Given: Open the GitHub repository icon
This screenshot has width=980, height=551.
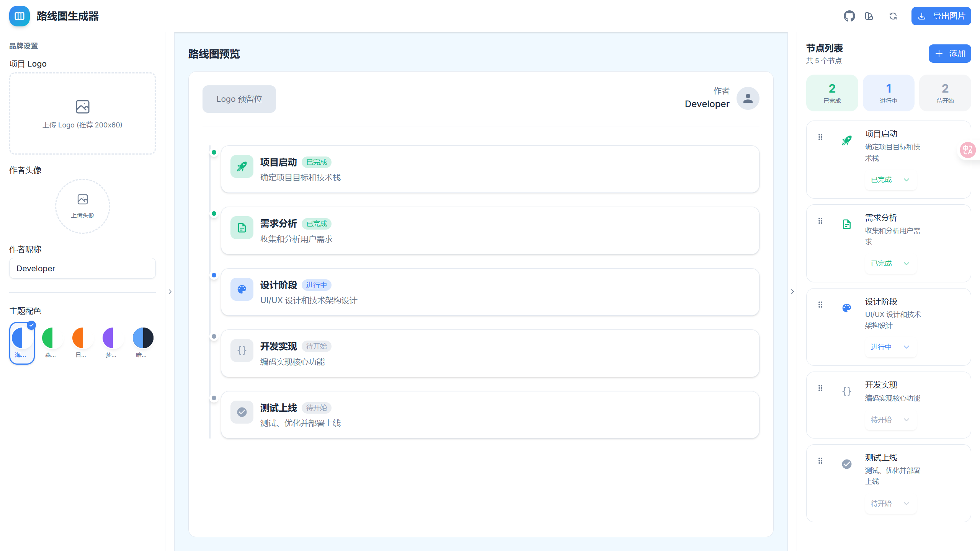Looking at the screenshot, I should click(849, 16).
